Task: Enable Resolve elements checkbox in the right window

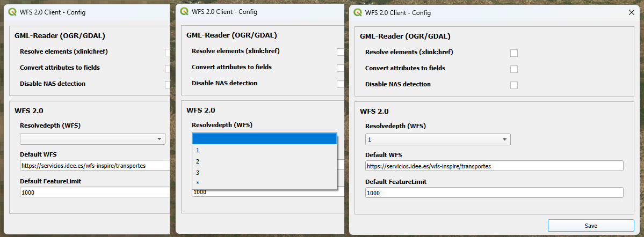Action: (514, 53)
